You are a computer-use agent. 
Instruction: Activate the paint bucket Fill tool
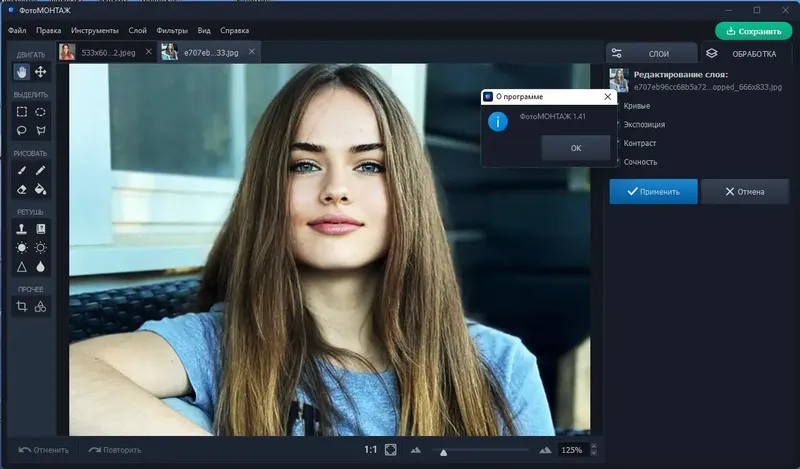(x=41, y=188)
